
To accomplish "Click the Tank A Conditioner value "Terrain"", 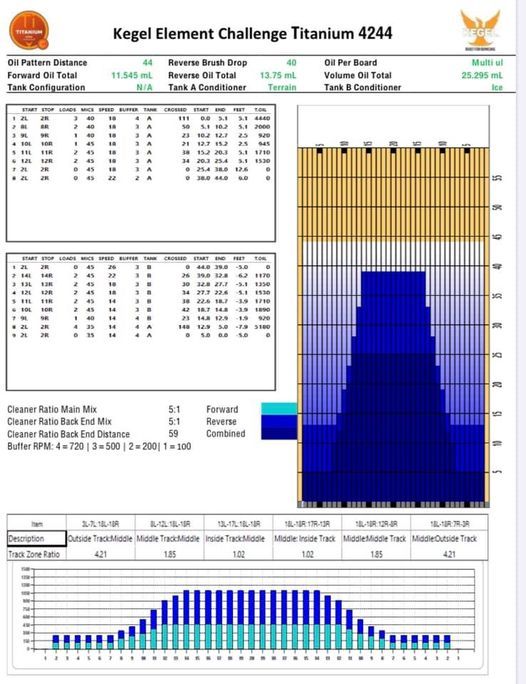I will click(x=282, y=87).
